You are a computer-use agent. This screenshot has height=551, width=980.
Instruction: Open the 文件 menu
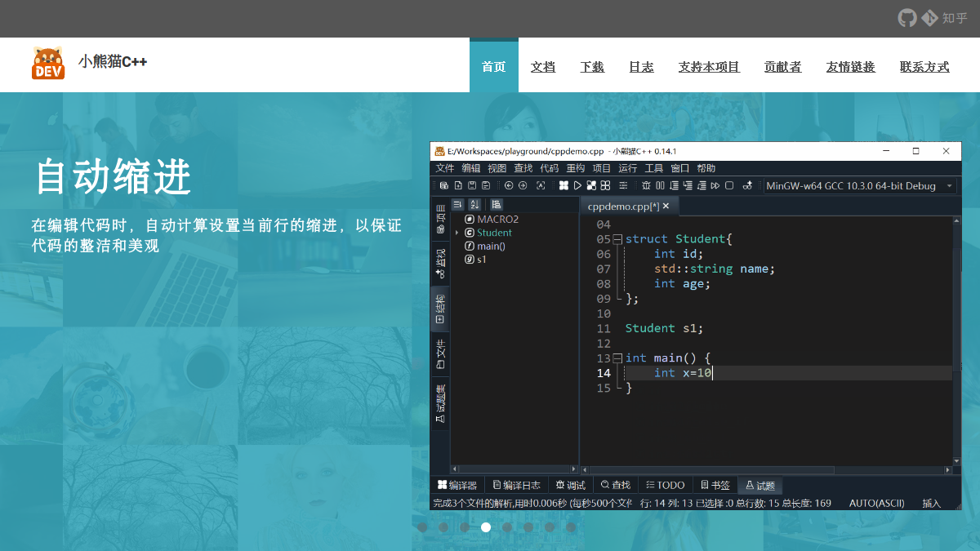coord(445,168)
